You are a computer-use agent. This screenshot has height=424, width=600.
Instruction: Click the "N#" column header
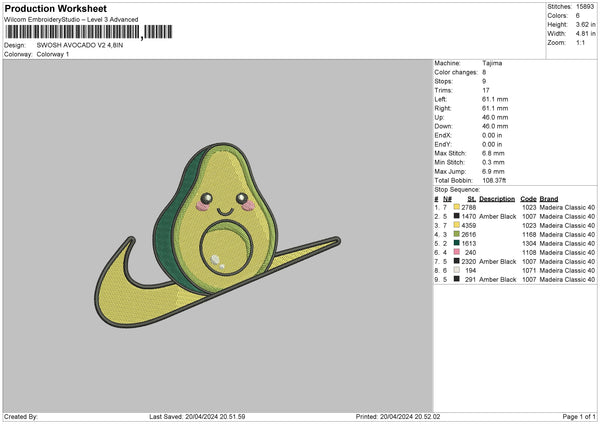tap(447, 199)
